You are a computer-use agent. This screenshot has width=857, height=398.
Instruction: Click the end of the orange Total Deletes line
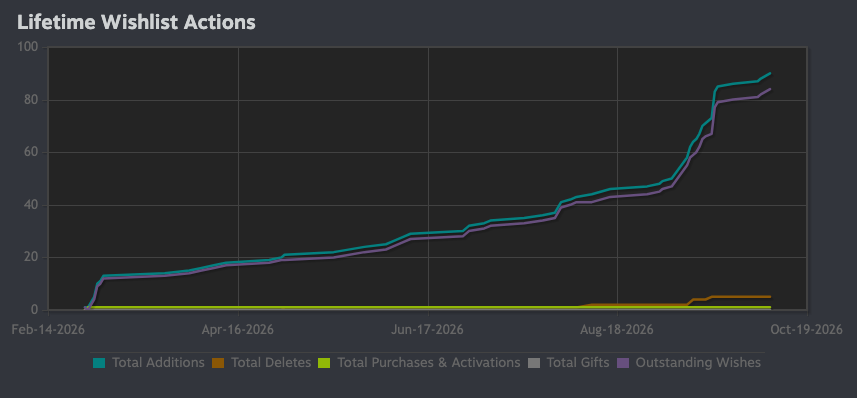(770, 297)
